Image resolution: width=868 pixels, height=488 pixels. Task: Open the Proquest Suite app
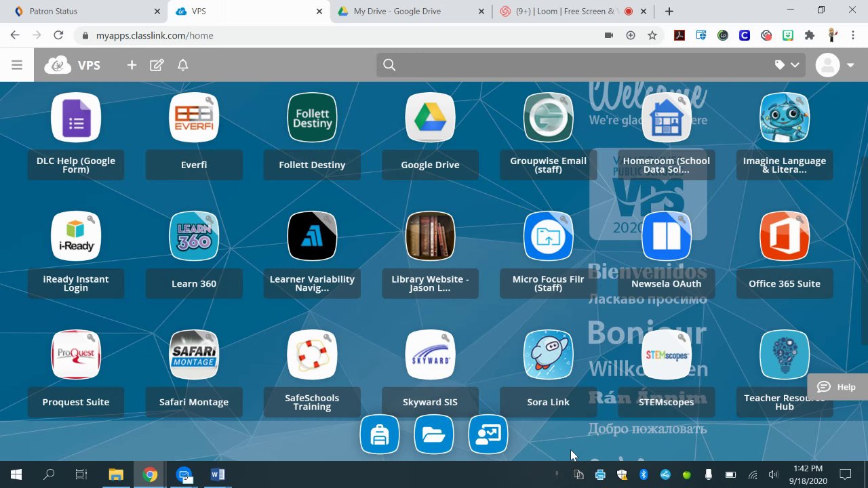pos(76,354)
